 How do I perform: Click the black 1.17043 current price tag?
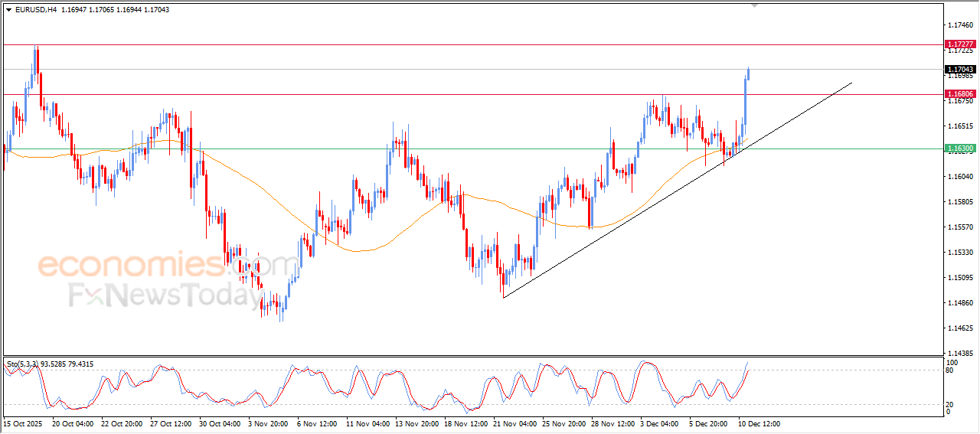tap(960, 69)
